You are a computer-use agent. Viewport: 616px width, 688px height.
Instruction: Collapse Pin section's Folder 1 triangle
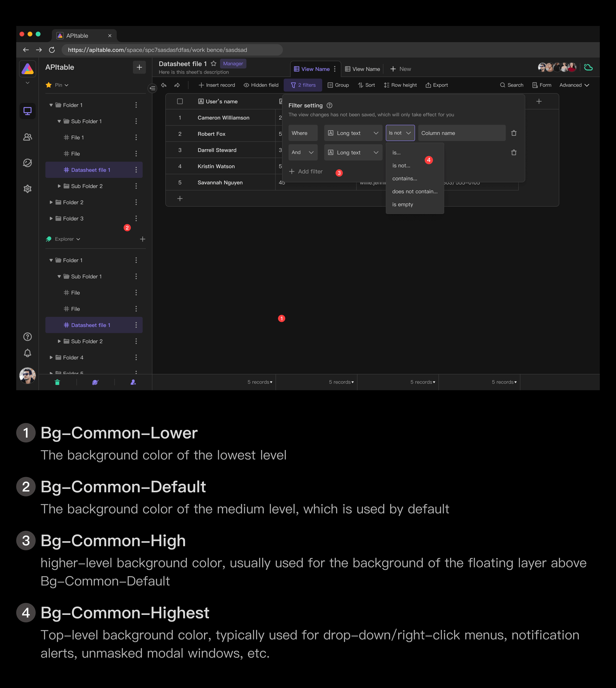pyautogui.click(x=51, y=105)
